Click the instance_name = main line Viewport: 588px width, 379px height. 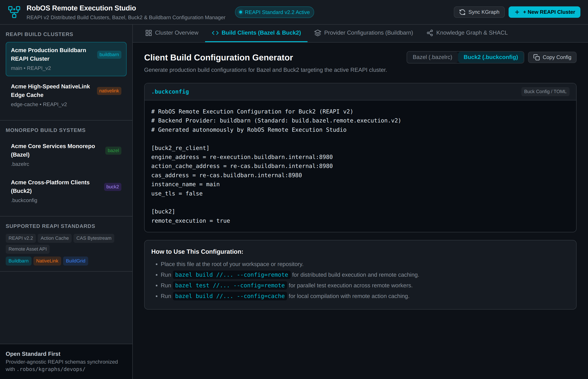[x=185, y=184]
